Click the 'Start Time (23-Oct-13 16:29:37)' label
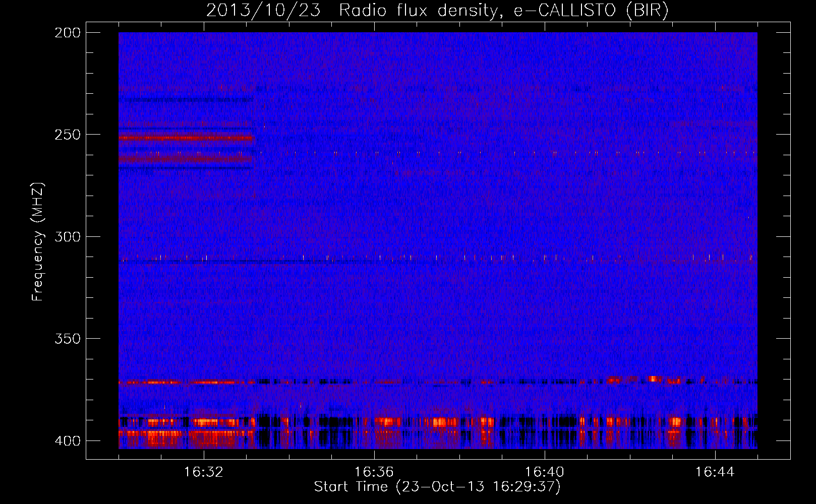Screen dimensions: 816x504 click(x=437, y=487)
